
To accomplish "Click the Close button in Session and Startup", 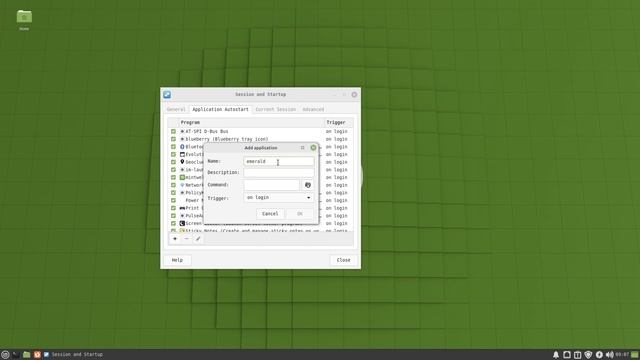I will 343,260.
